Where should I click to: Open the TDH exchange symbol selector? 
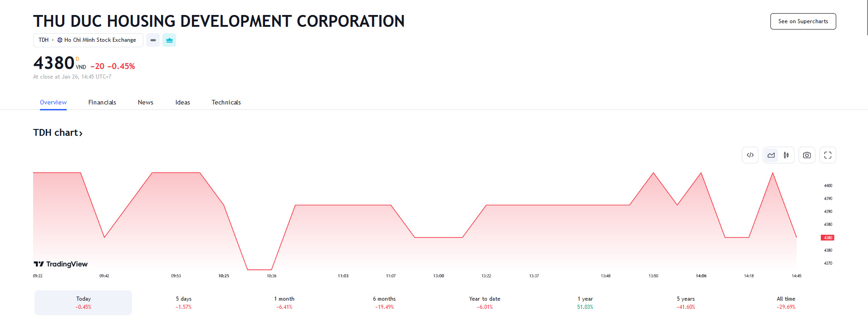[88, 40]
